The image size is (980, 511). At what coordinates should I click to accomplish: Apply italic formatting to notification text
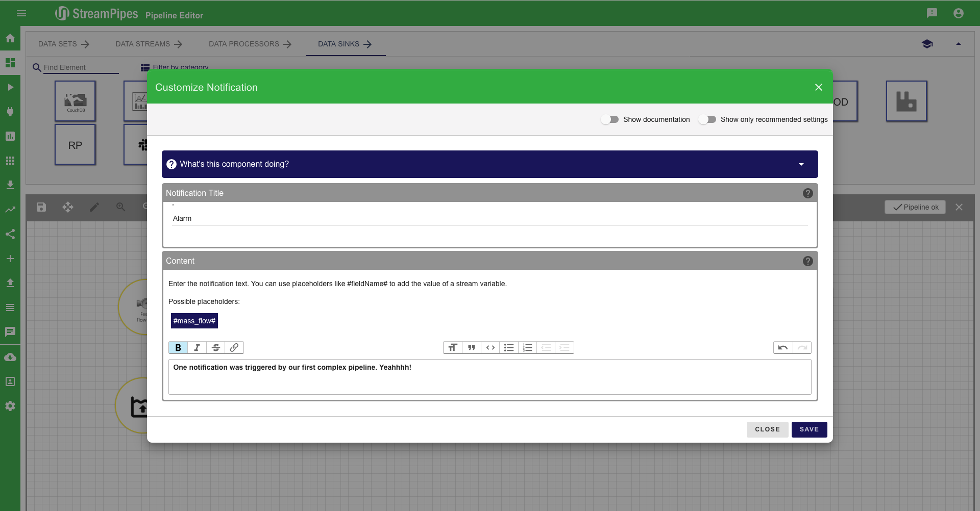coord(197,348)
